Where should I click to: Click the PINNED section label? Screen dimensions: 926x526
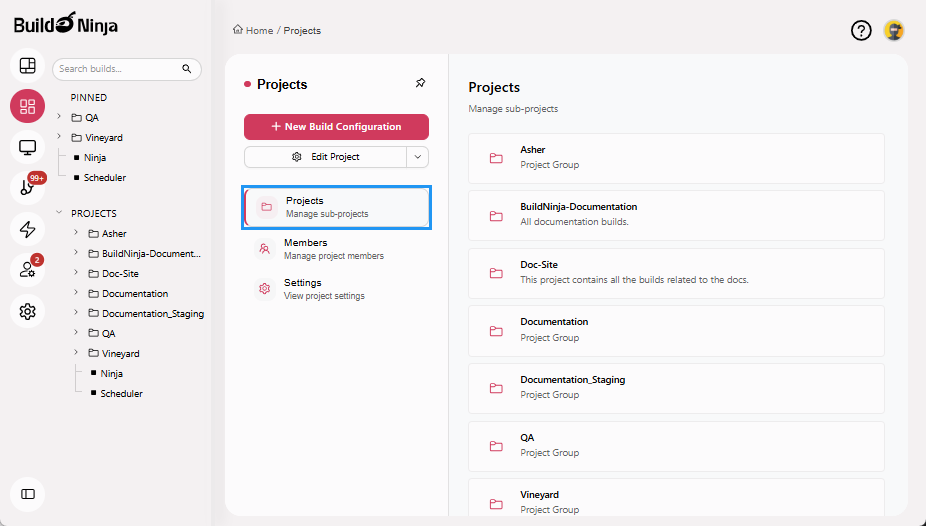pos(89,97)
